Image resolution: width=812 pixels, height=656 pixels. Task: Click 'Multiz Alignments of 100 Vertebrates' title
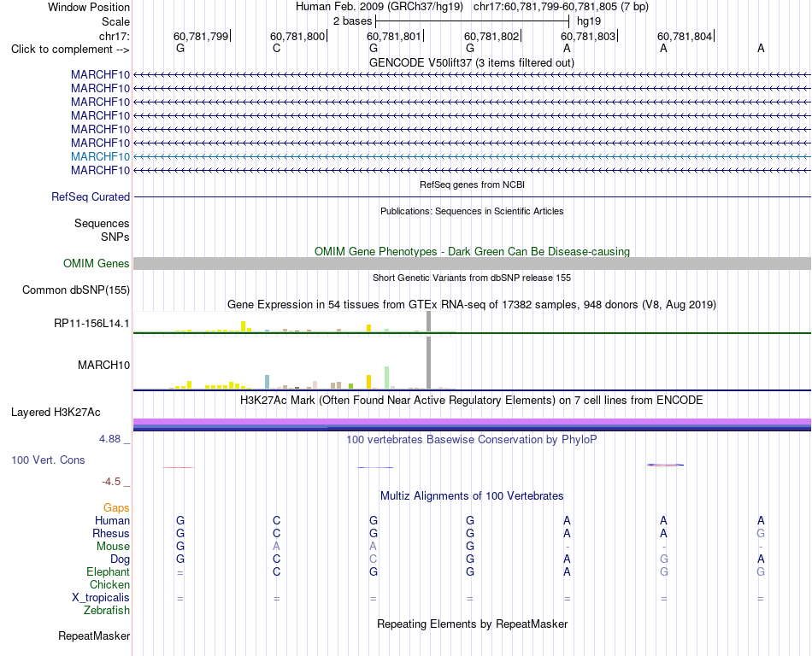[x=472, y=495]
